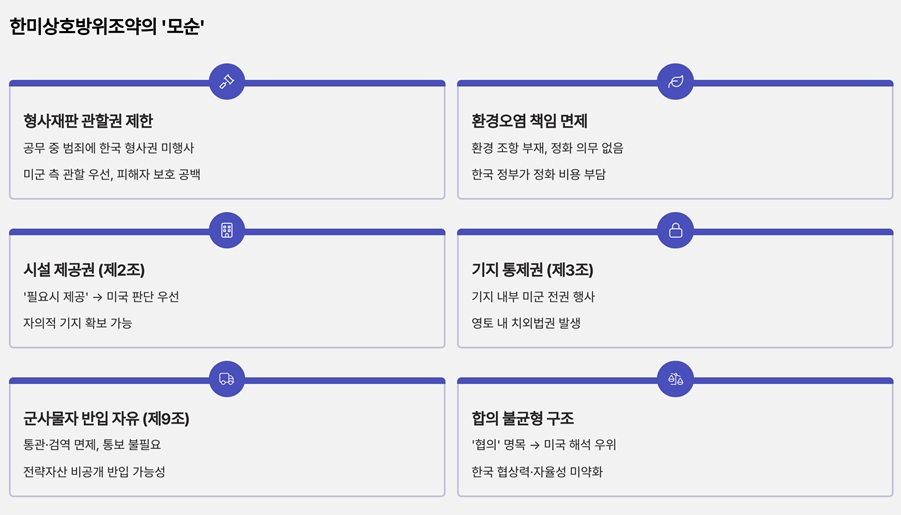Select the 합의 불균형 구조 heading
This screenshot has width=901, height=515.
coord(522,418)
